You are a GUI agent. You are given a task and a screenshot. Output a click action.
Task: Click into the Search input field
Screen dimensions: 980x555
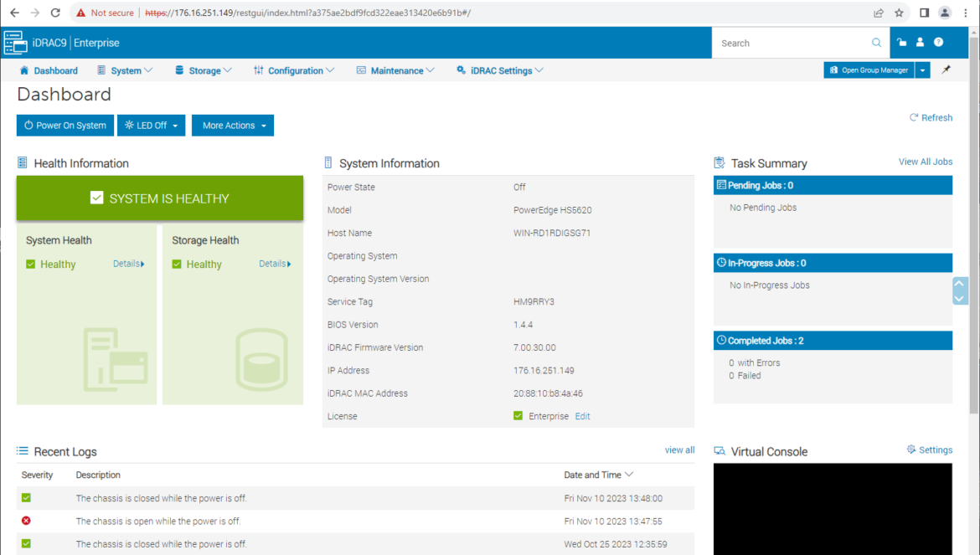point(794,43)
